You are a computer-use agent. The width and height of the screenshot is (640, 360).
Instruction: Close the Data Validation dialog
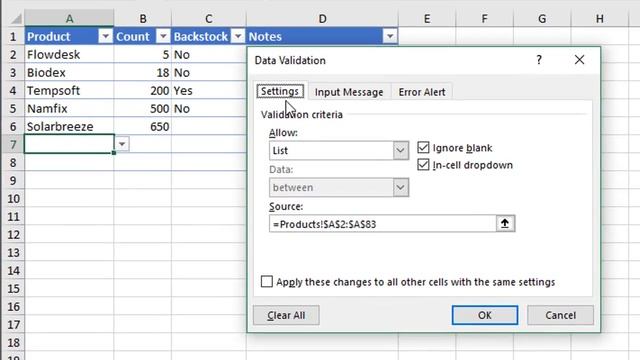tap(579, 60)
